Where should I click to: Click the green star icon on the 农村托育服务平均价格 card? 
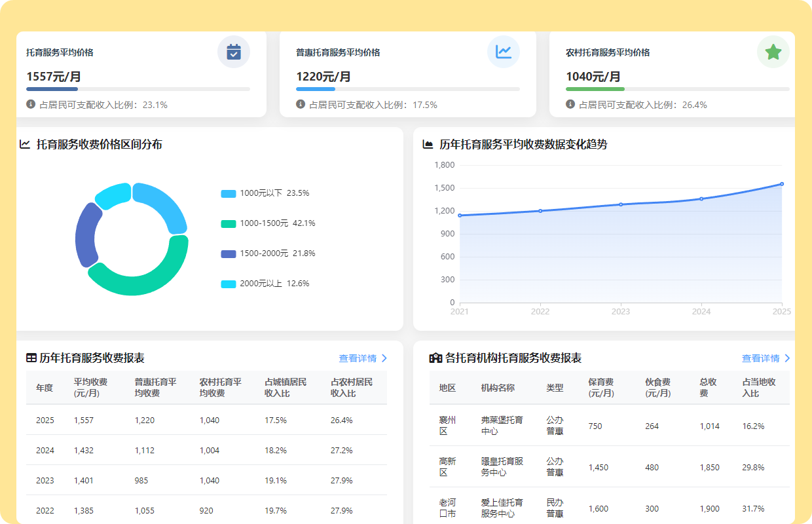coord(773,52)
